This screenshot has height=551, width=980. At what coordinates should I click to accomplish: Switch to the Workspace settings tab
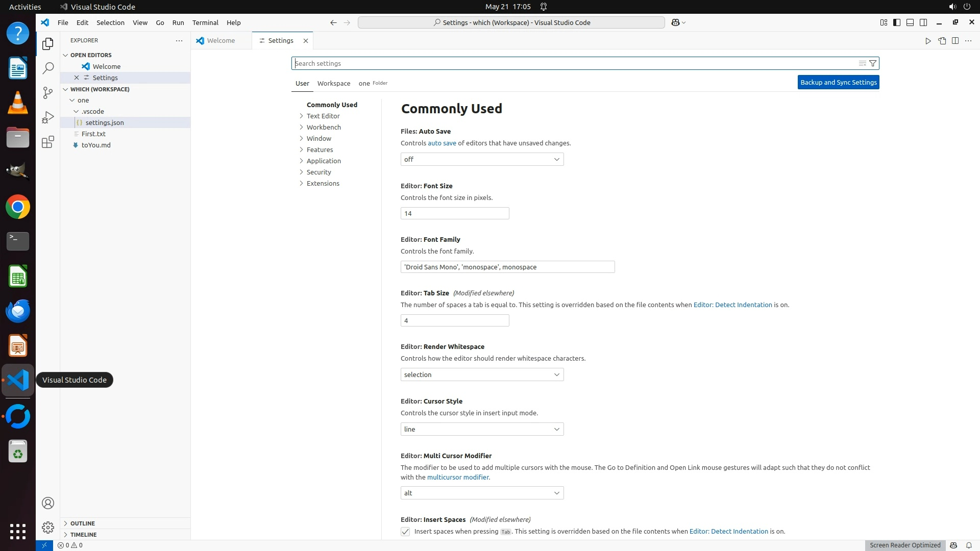333,83
